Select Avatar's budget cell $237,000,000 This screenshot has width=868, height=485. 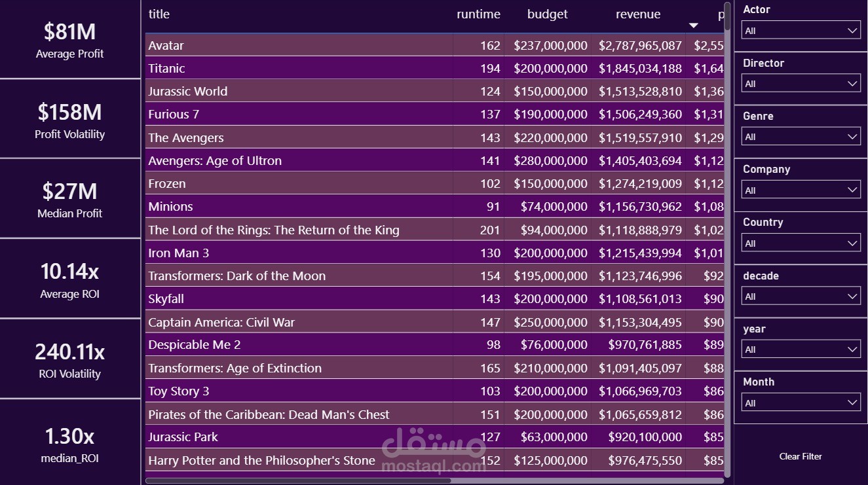pos(551,45)
